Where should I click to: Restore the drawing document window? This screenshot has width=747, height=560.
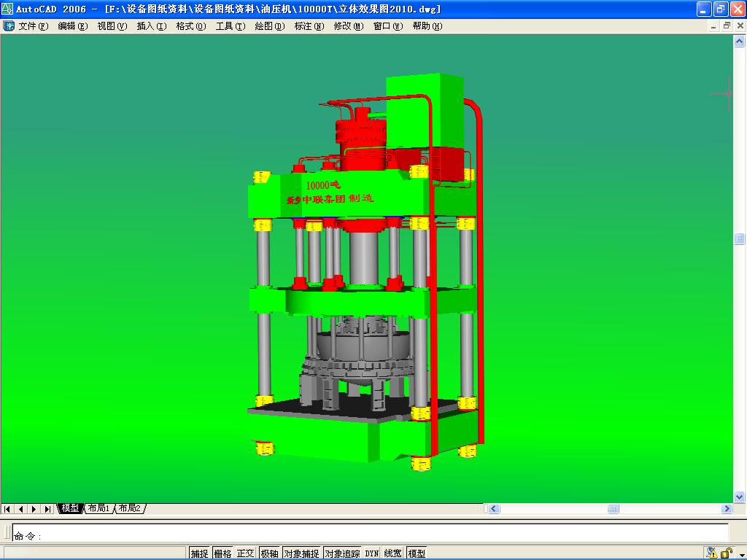pyautogui.click(x=727, y=26)
